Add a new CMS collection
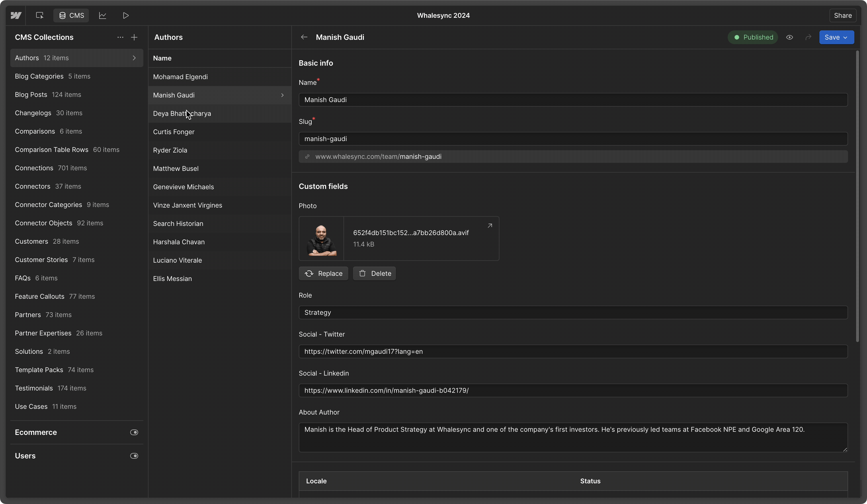The width and height of the screenshot is (867, 504). click(134, 37)
